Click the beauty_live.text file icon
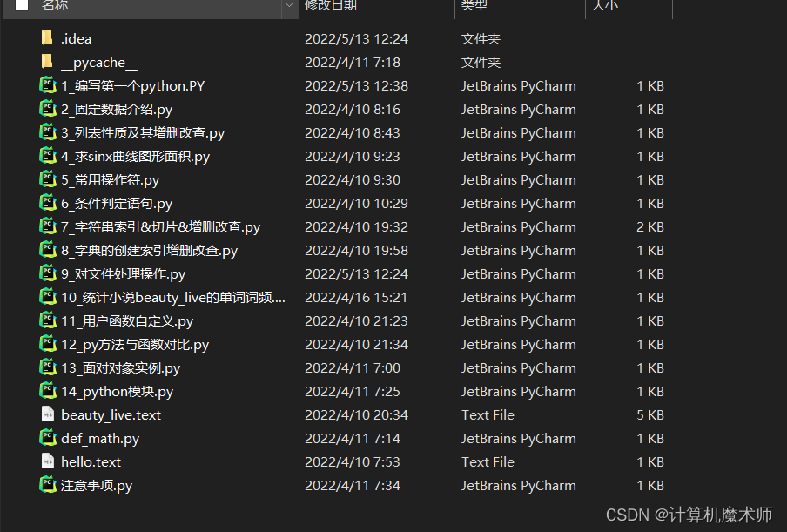This screenshot has height=532, width=787. point(48,414)
